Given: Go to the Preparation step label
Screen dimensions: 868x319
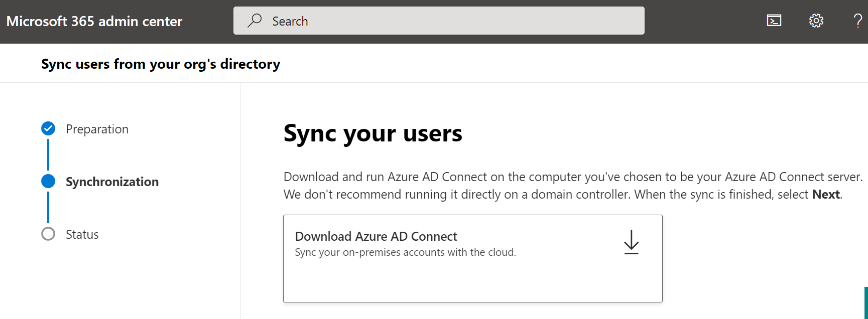Looking at the screenshot, I should (x=97, y=129).
